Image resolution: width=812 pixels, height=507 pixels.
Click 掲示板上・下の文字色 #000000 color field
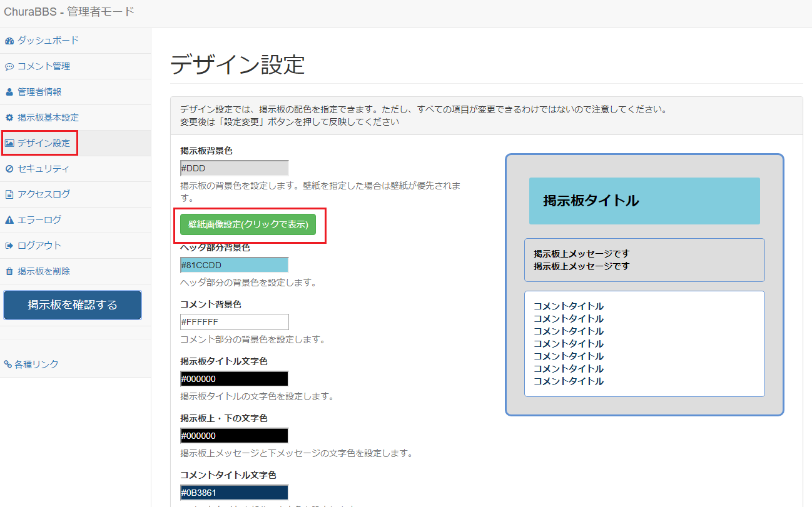tap(234, 436)
